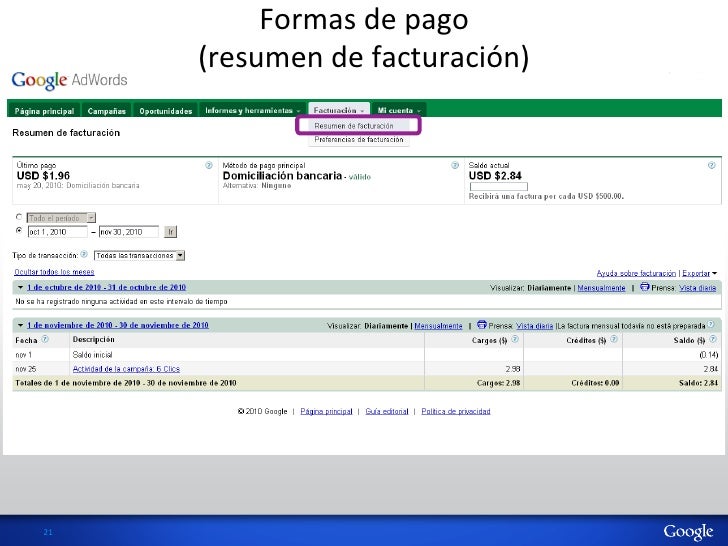Click the '(0.14)' balance cell
The height and width of the screenshot is (546, 728).
(x=708, y=355)
